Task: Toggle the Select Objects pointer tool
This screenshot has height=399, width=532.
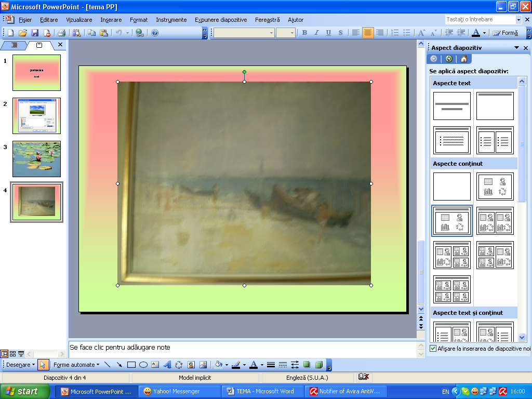Action: (43, 365)
